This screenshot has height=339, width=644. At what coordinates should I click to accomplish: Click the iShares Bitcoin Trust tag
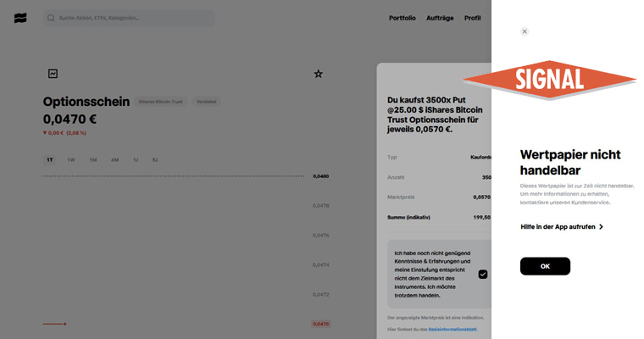161,102
